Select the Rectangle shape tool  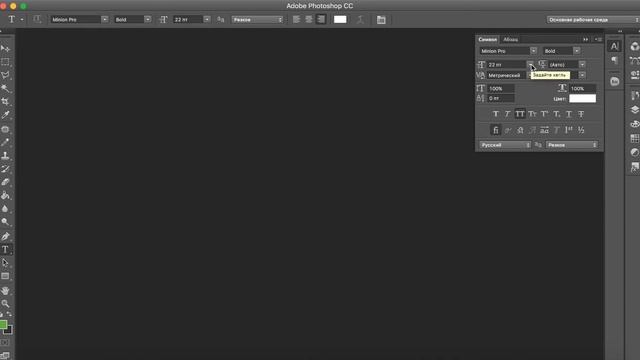[x=5, y=276]
